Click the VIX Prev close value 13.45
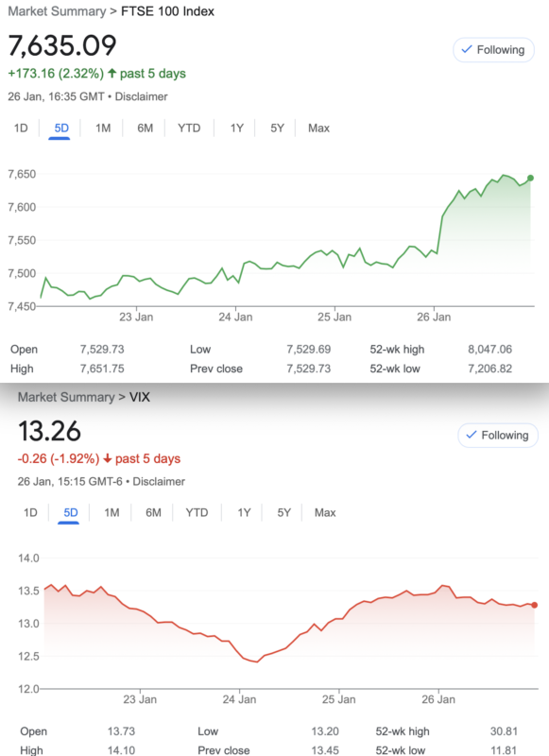 (x=325, y=750)
